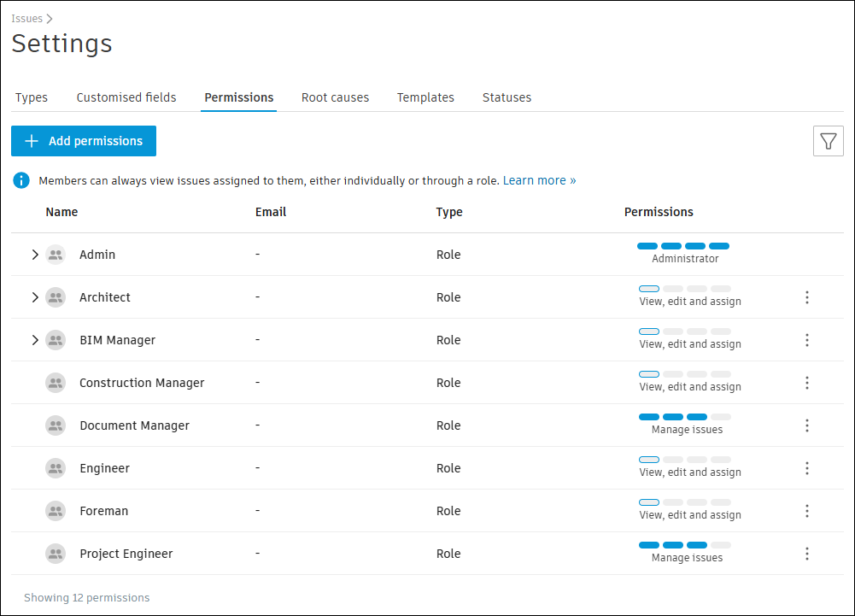Open the Root causes tab
855x616 pixels.
(x=335, y=97)
